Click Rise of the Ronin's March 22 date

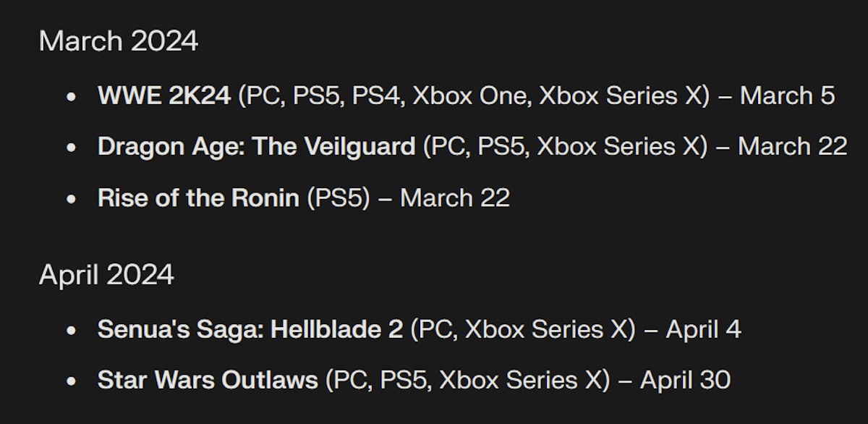click(455, 198)
